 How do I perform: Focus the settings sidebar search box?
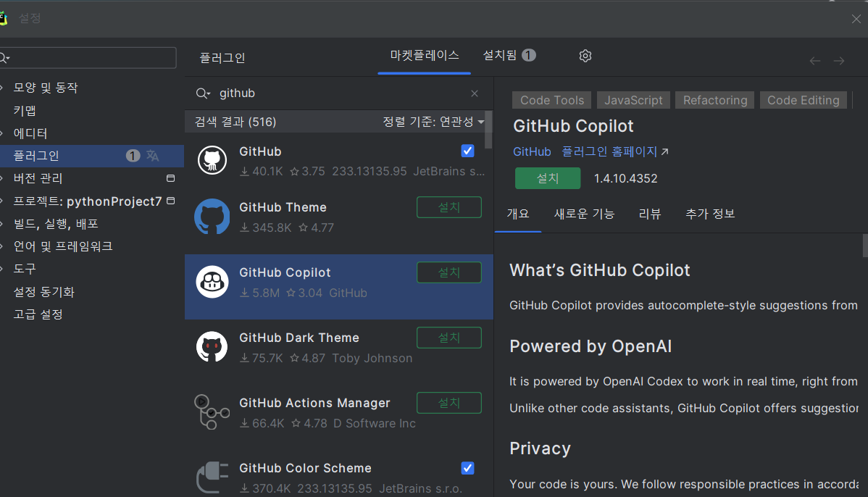88,57
